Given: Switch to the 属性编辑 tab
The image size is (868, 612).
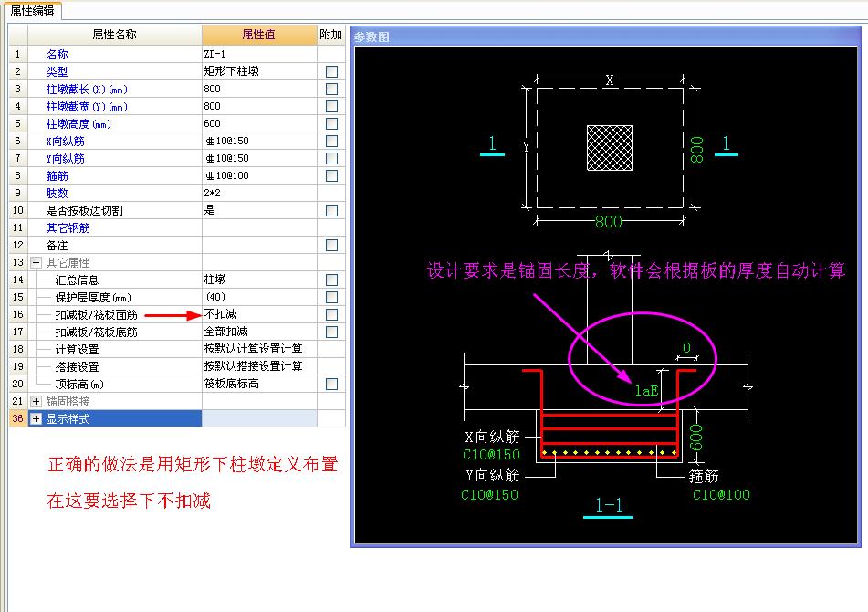Looking at the screenshot, I should pos(32,10).
